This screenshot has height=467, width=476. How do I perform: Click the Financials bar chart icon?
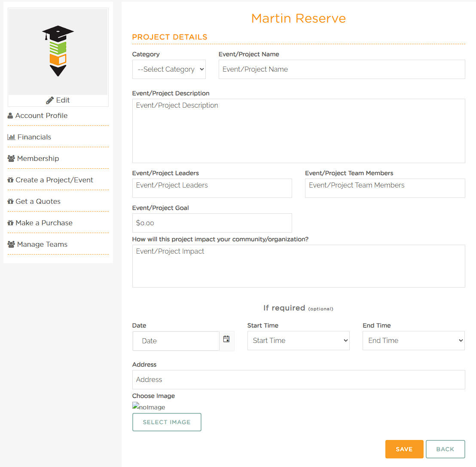pyautogui.click(x=11, y=137)
